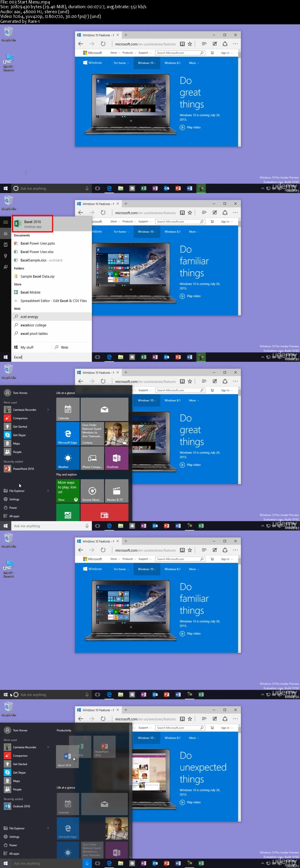Click the 'Documents' results section heading

point(22,235)
